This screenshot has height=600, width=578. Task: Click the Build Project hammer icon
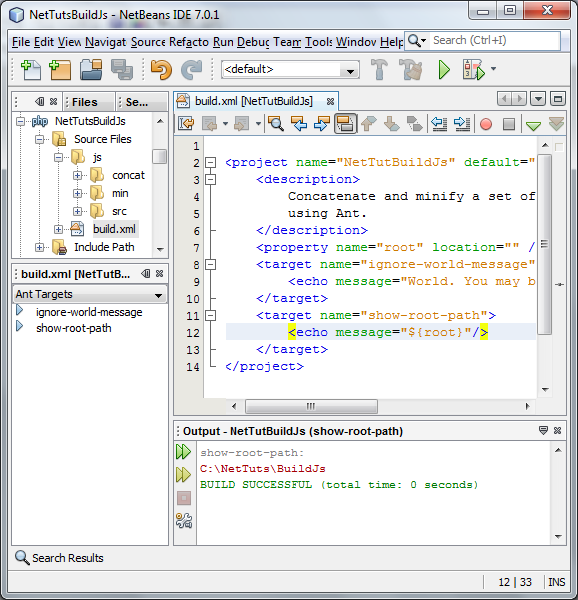379,70
